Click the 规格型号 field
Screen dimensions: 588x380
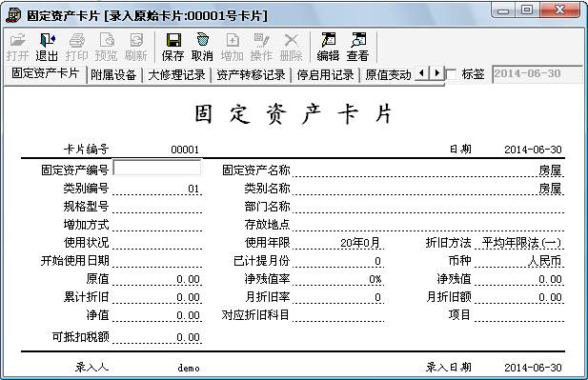point(157,206)
